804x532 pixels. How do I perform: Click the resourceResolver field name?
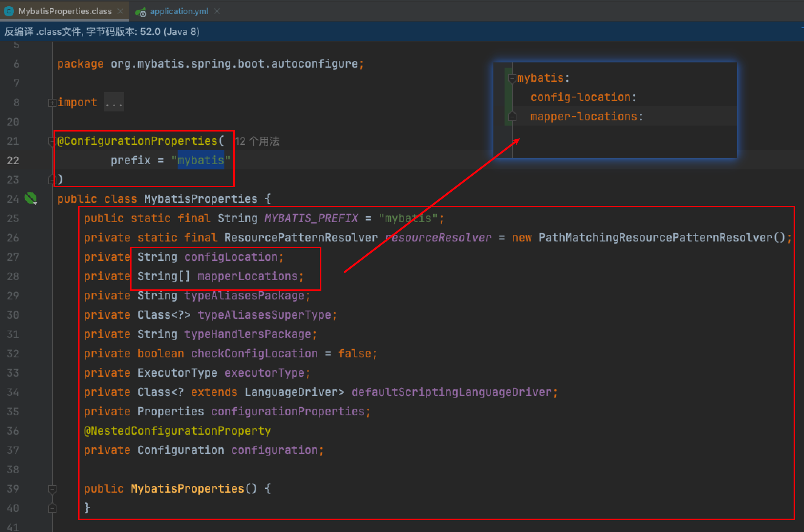tap(438, 237)
